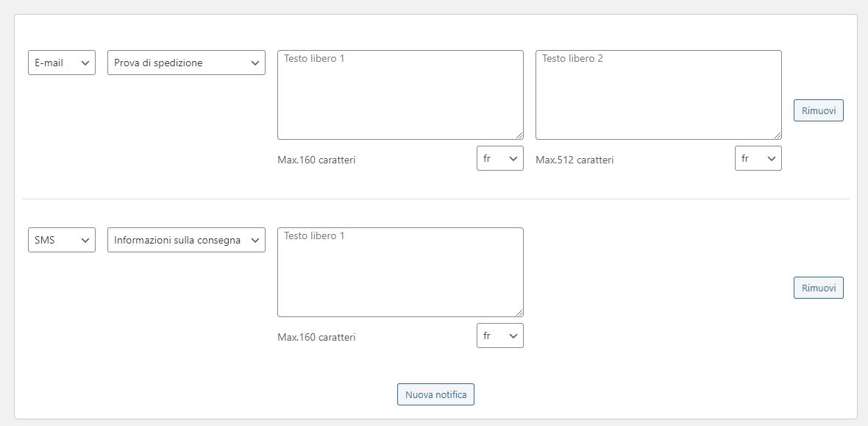Click "Max.160 caratteri" label in the E-mail row
868x426 pixels.
click(316, 160)
